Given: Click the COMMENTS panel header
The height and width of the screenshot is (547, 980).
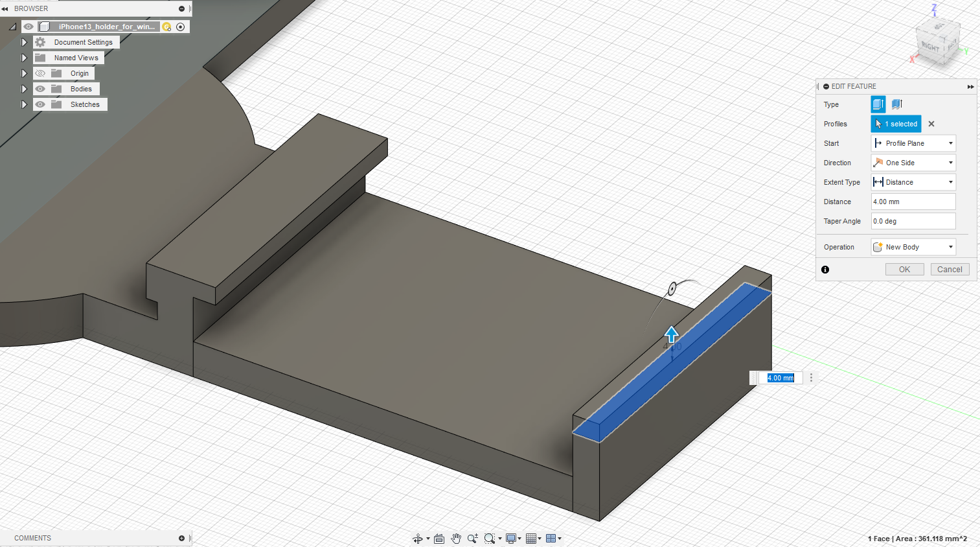Looking at the screenshot, I should 32,538.
